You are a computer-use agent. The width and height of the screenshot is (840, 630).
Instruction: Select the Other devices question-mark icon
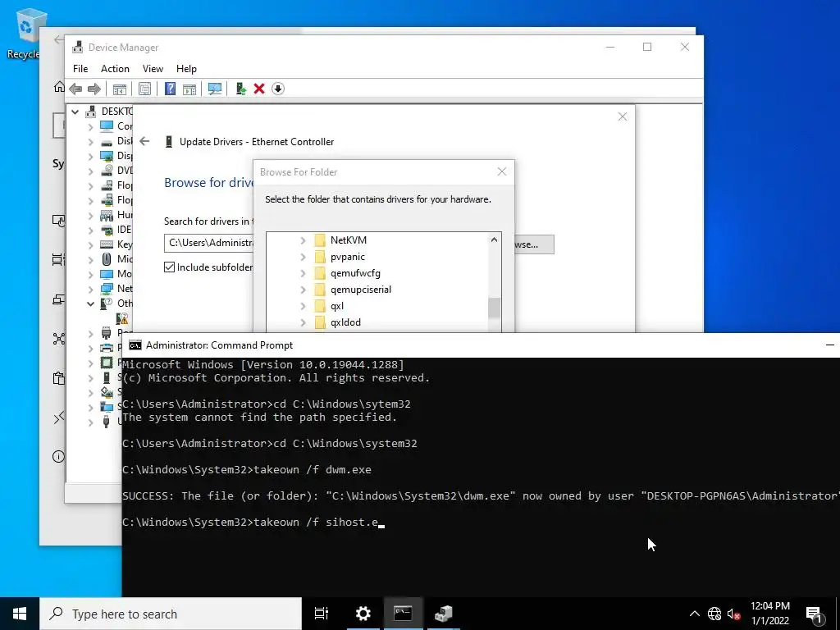point(107,304)
